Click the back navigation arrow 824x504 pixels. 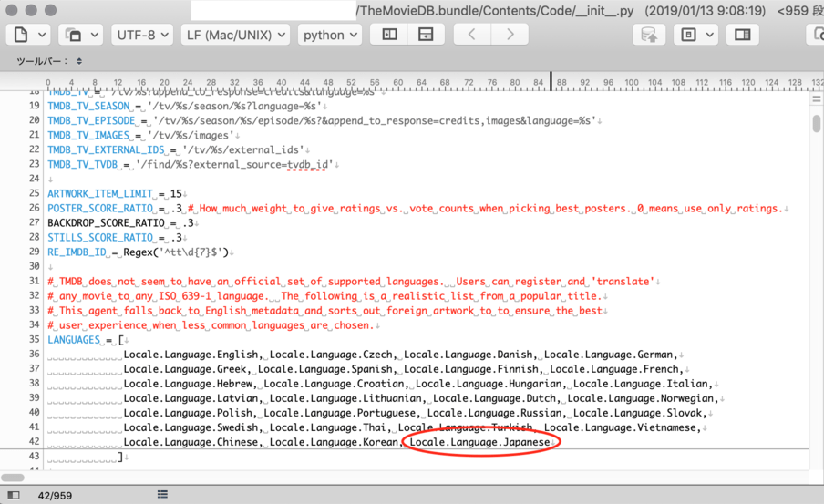pyautogui.click(x=472, y=35)
